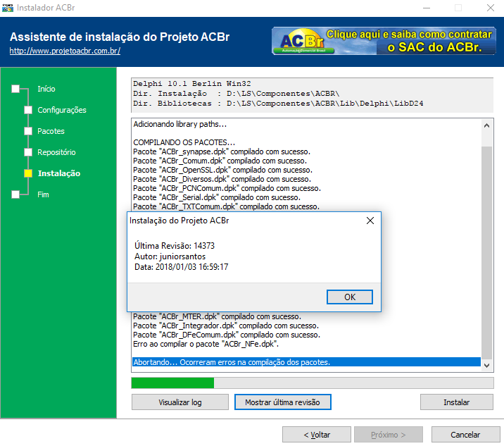Go back with the Voltar button
Image resolution: width=504 pixels, height=446 pixels.
[x=317, y=435]
